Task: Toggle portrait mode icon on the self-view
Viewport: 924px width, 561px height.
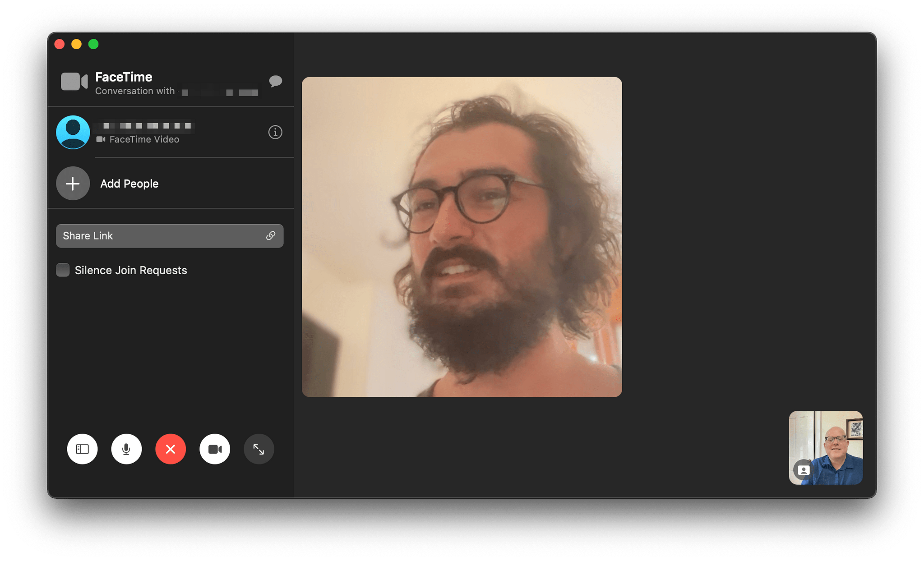Action: click(x=803, y=470)
